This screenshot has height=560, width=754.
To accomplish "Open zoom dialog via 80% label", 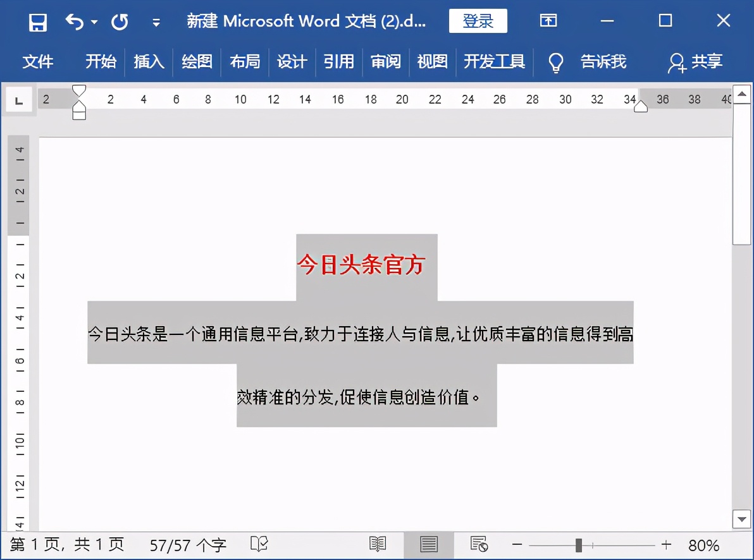I will (x=703, y=545).
